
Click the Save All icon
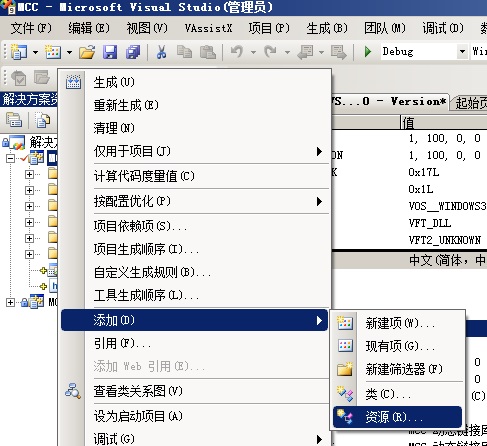(133, 52)
